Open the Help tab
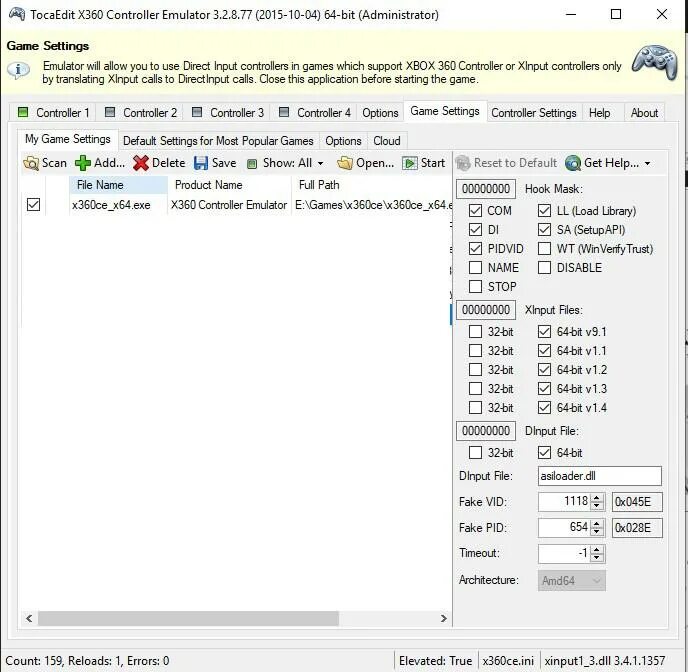The width and height of the screenshot is (688, 672). coord(599,113)
